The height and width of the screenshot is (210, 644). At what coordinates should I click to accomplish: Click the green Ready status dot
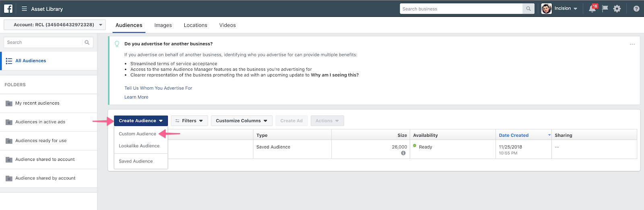[x=415, y=146]
